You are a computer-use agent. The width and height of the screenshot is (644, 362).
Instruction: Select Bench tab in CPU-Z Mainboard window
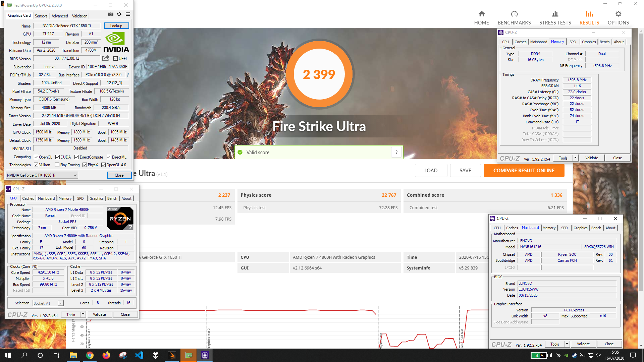(x=596, y=228)
